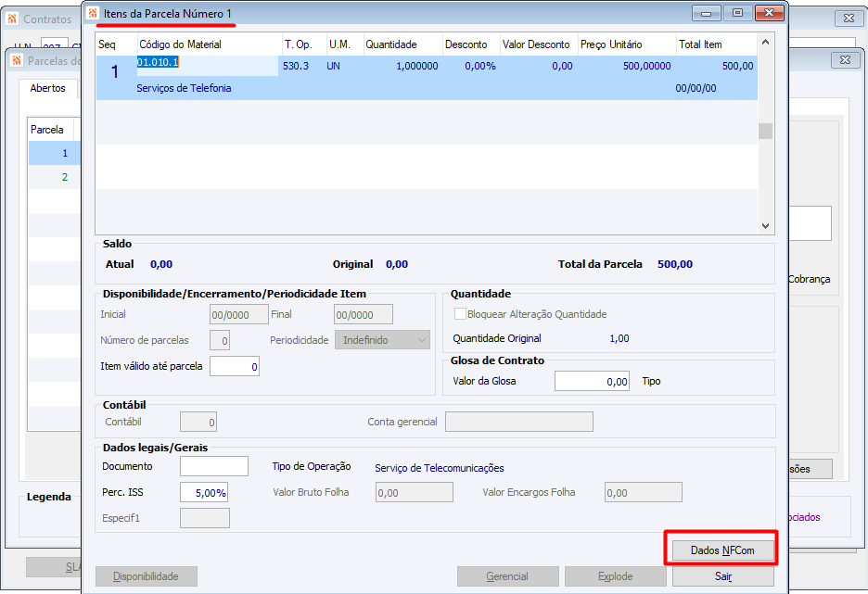Close the Contratos background window

(x=849, y=19)
